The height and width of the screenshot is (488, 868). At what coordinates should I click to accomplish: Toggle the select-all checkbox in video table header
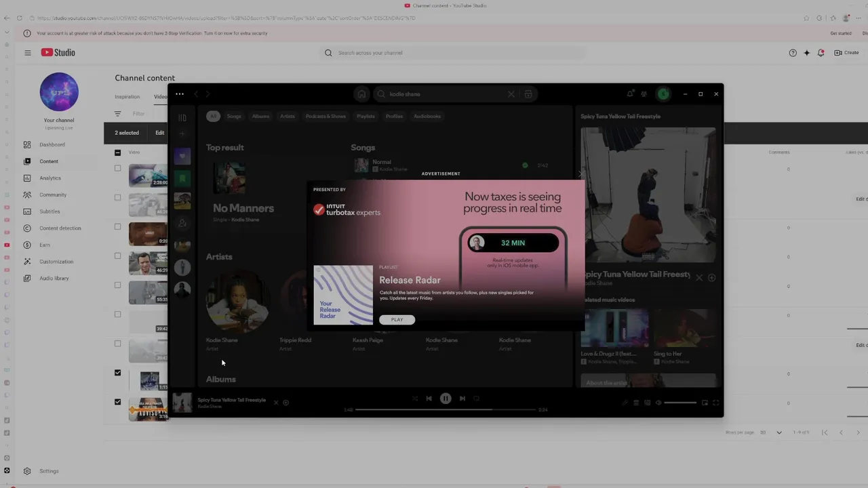117,152
